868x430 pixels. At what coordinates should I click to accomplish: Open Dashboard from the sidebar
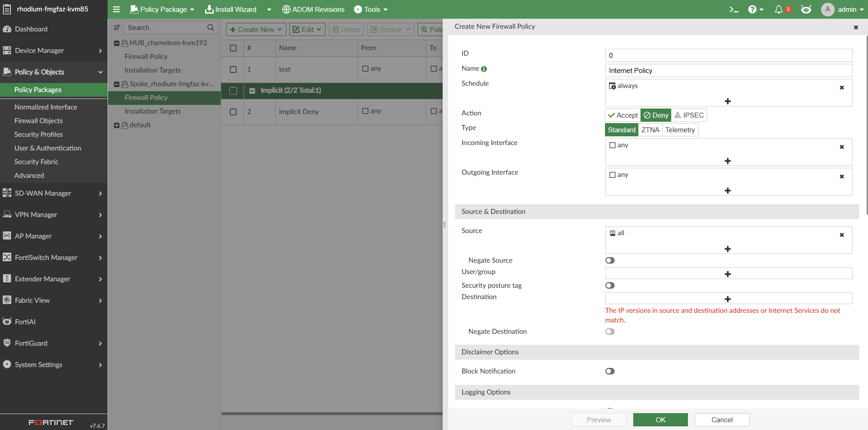coord(54,29)
